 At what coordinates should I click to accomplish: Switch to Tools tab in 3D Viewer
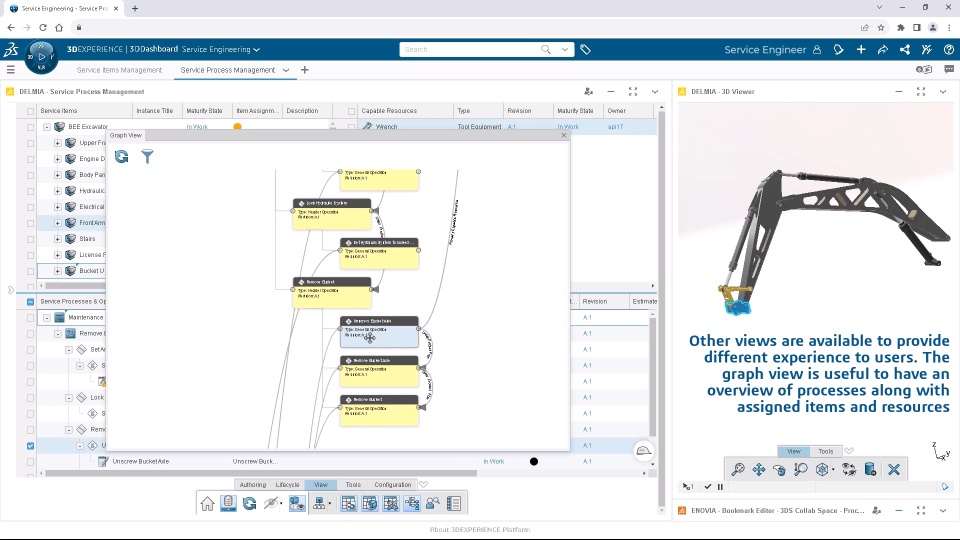click(x=826, y=451)
